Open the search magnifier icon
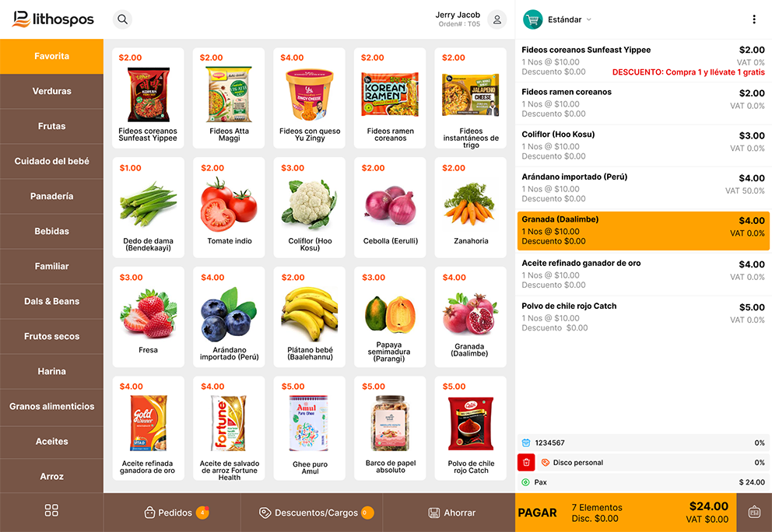Viewport: 772px width, 532px height. [x=122, y=19]
